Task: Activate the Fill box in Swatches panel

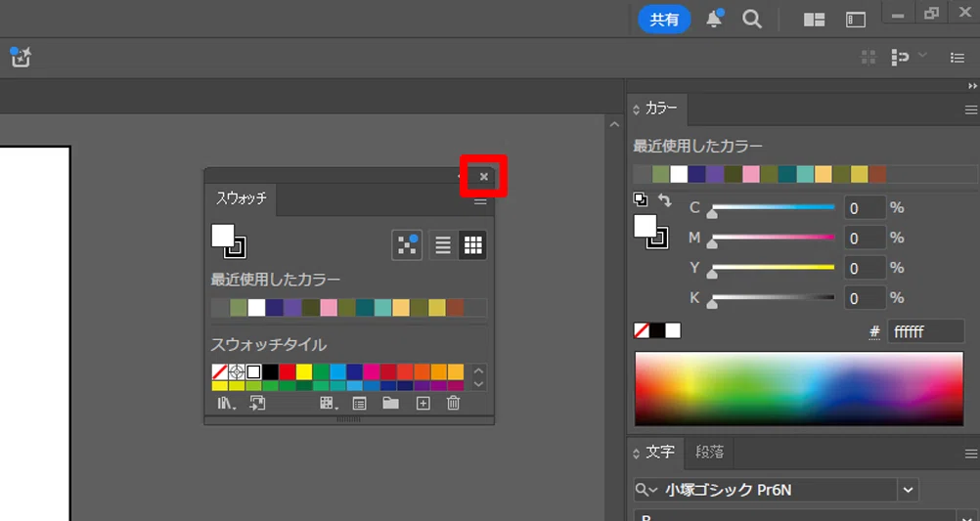Action: point(222,237)
